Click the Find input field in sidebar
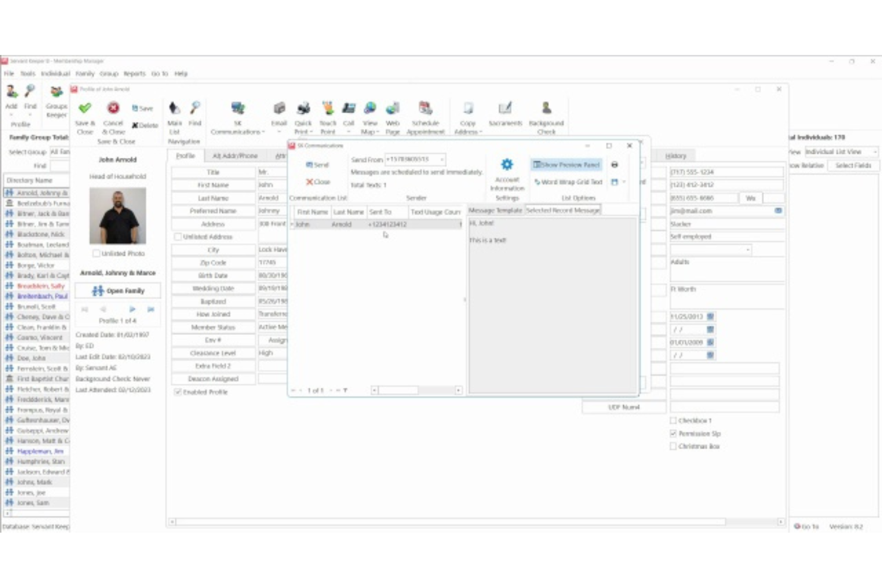882x588 pixels. coord(60,166)
